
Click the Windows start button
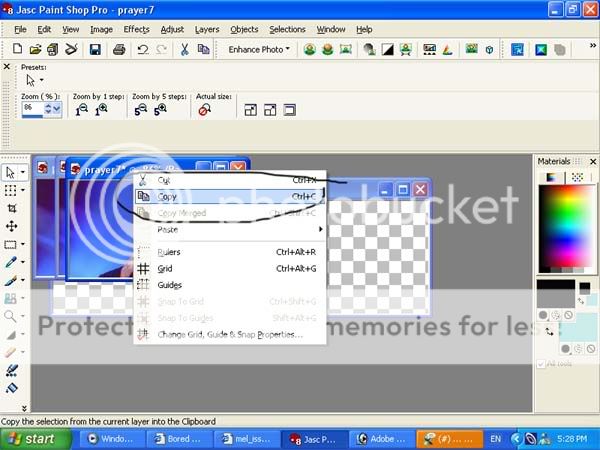pyautogui.click(x=35, y=439)
